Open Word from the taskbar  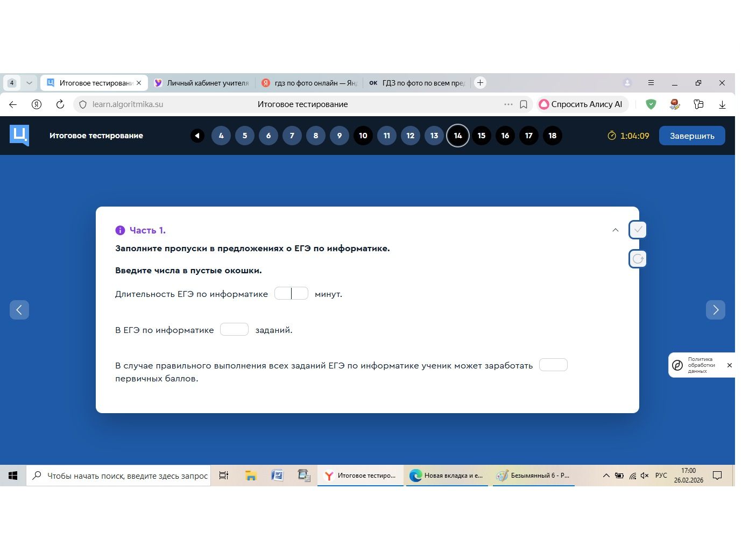point(277,476)
